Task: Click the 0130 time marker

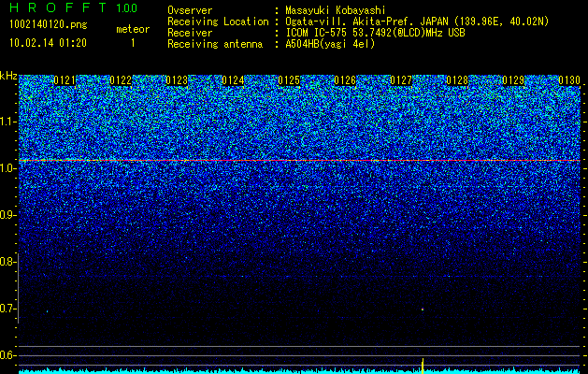Action: coord(569,80)
